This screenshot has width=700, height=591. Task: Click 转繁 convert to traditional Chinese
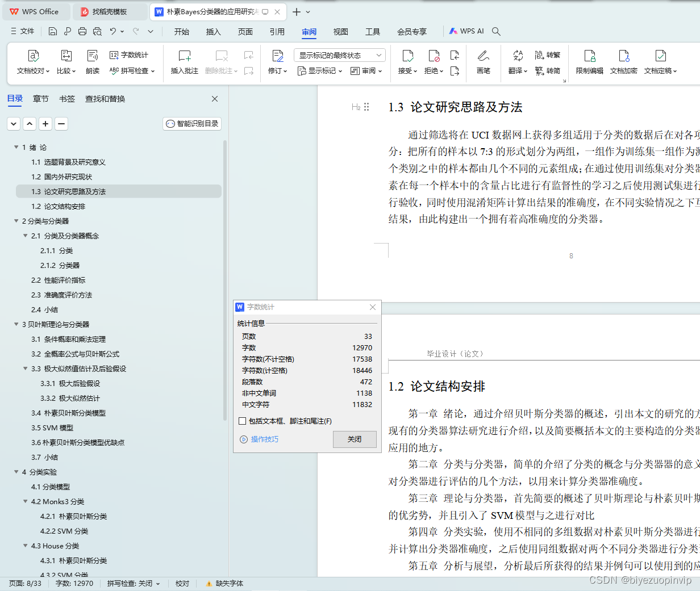pyautogui.click(x=548, y=55)
